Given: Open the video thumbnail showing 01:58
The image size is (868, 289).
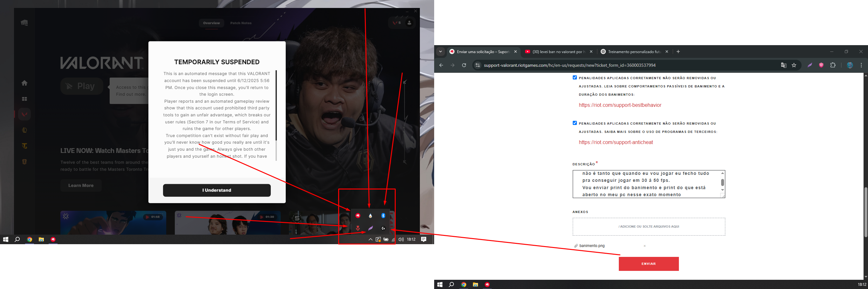Looking at the screenshot, I should pos(113,223).
